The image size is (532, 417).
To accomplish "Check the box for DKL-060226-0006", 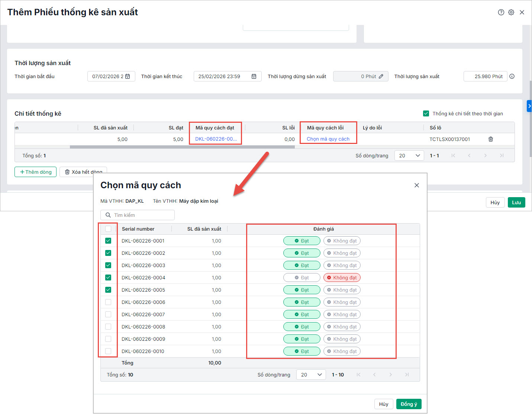I will pos(108,302).
